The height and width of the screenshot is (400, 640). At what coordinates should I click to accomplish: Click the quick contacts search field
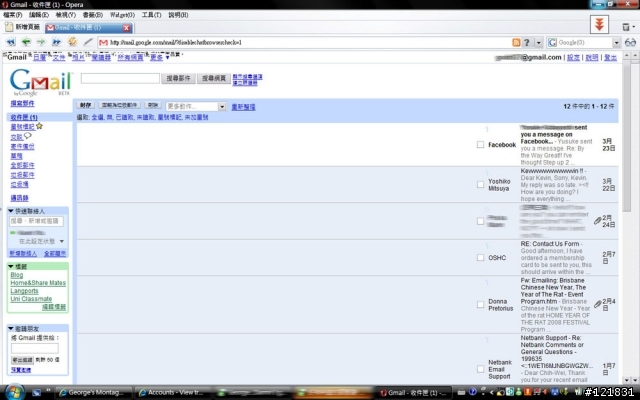[36, 221]
